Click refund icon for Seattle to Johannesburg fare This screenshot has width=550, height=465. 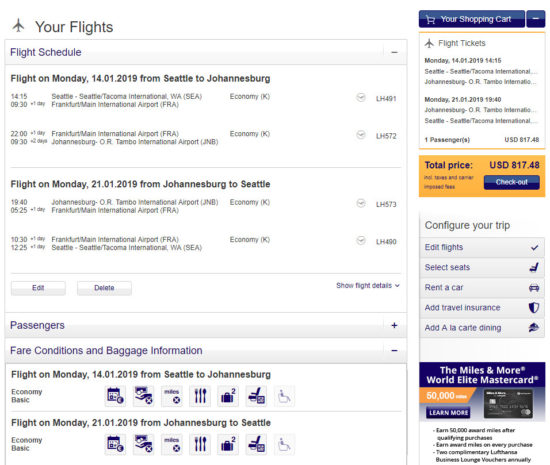point(144,396)
